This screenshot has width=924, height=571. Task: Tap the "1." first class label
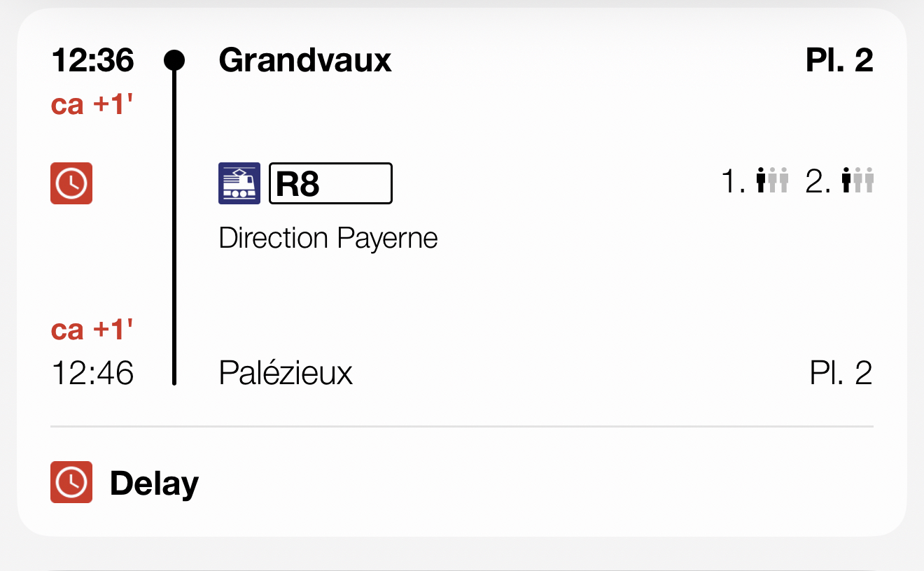click(x=734, y=181)
